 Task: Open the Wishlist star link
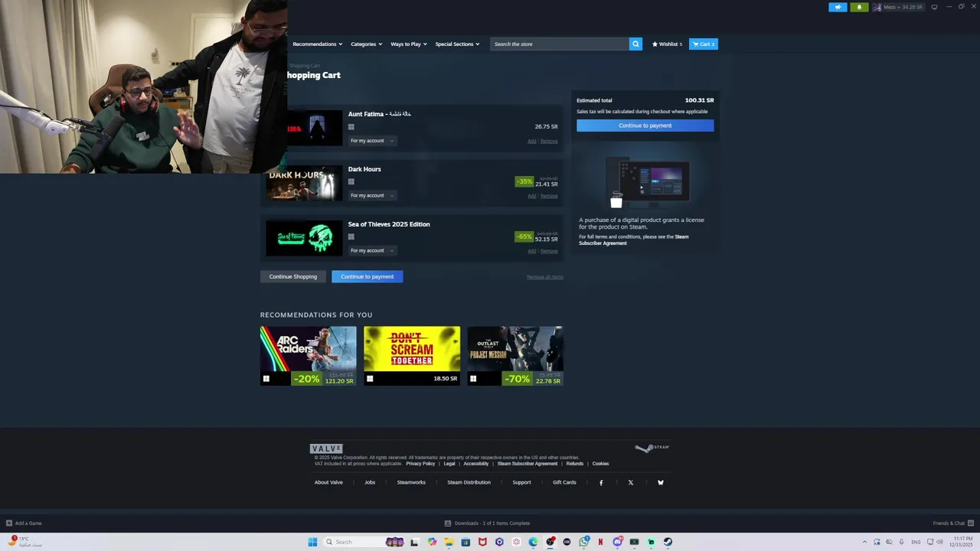pyautogui.click(x=667, y=44)
